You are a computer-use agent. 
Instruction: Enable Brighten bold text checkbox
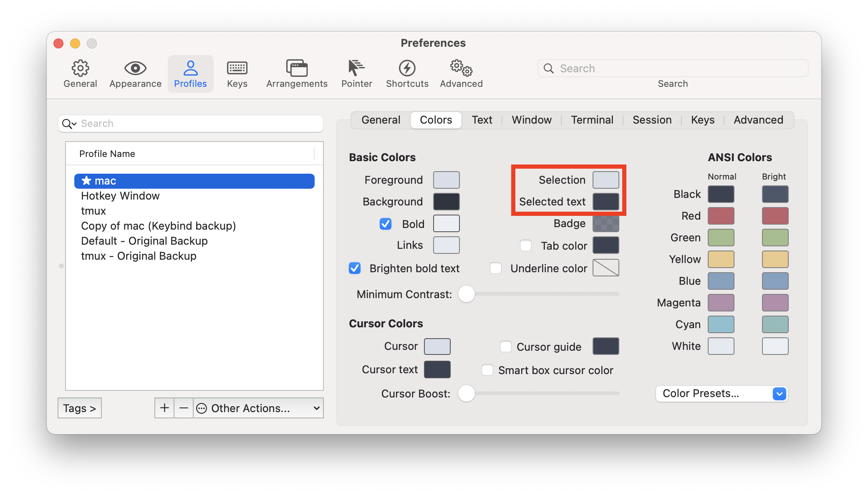pos(355,268)
